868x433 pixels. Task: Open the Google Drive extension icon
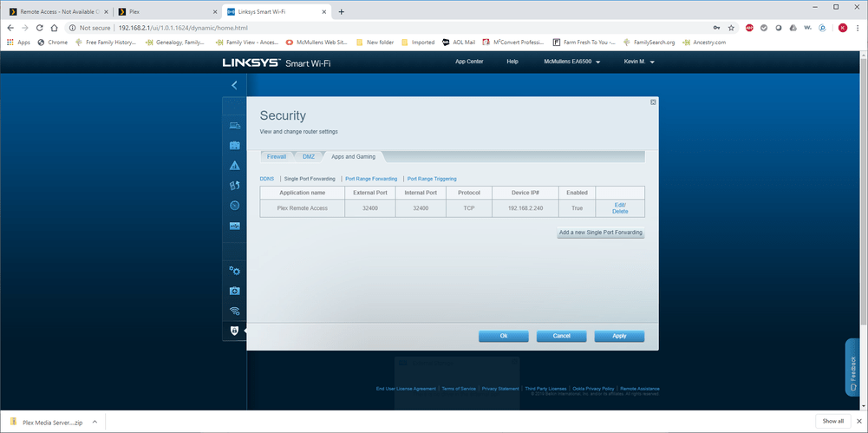(793, 28)
